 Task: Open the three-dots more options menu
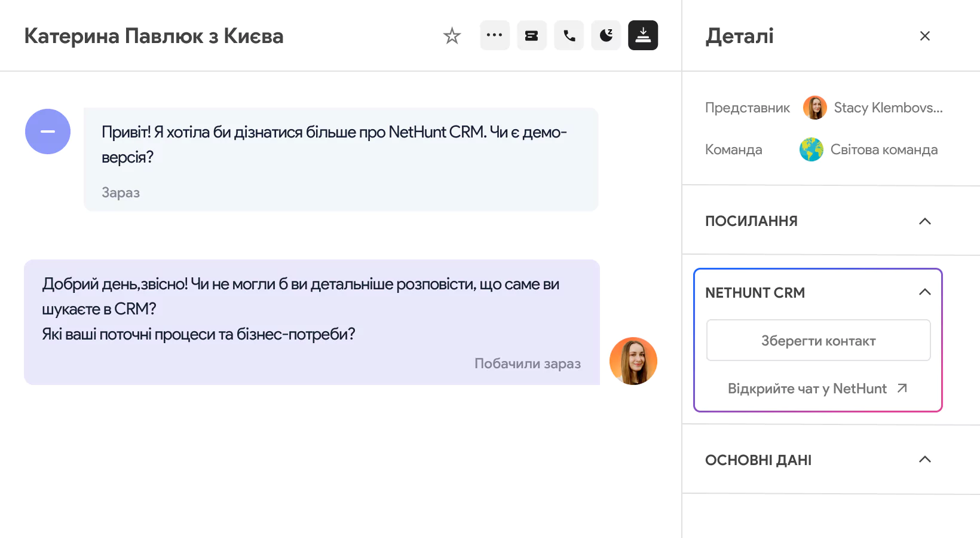pyautogui.click(x=495, y=35)
